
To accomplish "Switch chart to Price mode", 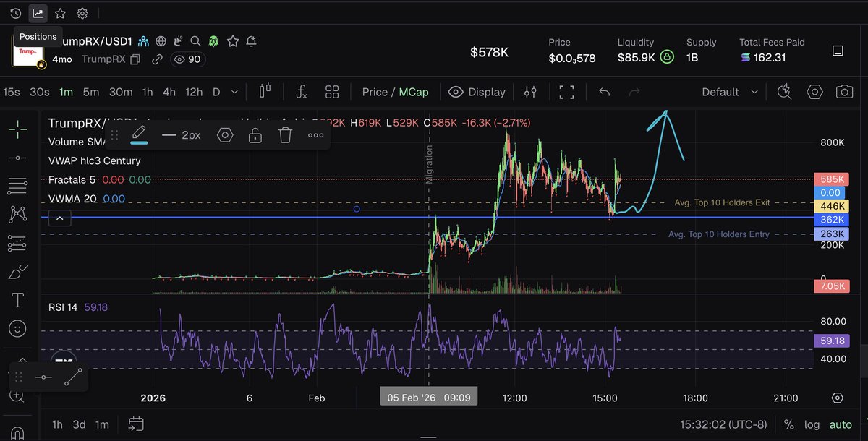I will (375, 92).
